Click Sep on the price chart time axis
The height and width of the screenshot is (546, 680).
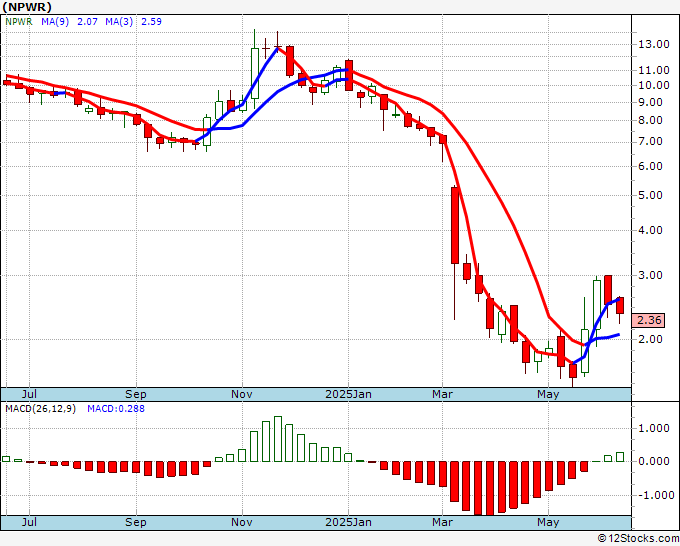point(136,394)
